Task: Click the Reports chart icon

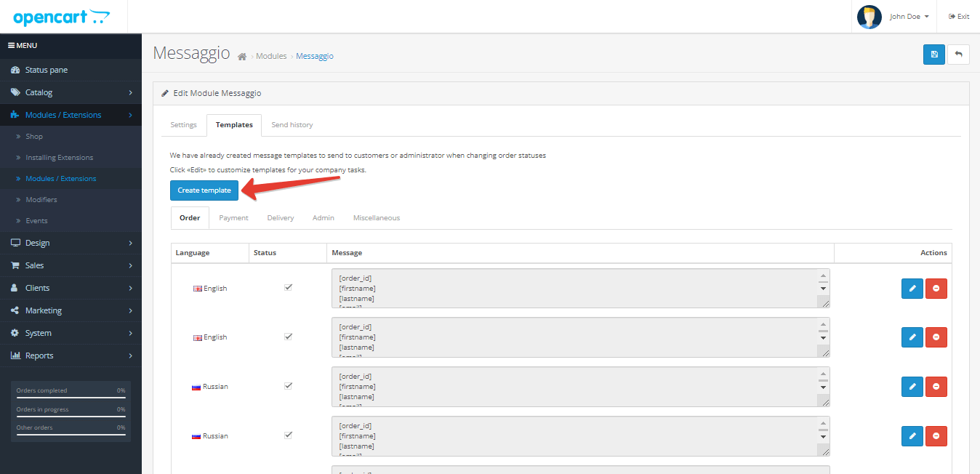Action: pos(15,355)
